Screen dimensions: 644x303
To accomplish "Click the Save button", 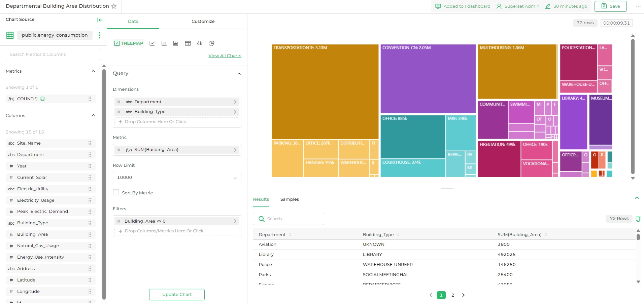I will [x=610, y=6].
